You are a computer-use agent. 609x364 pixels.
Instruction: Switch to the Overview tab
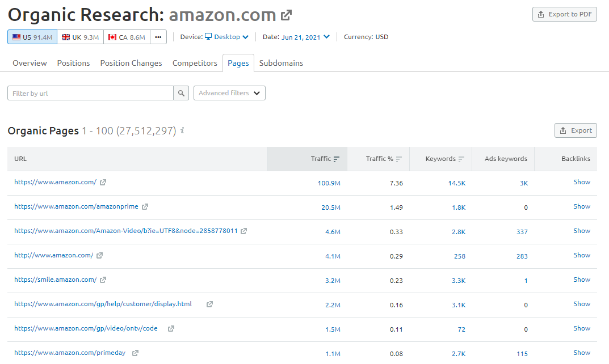point(30,63)
